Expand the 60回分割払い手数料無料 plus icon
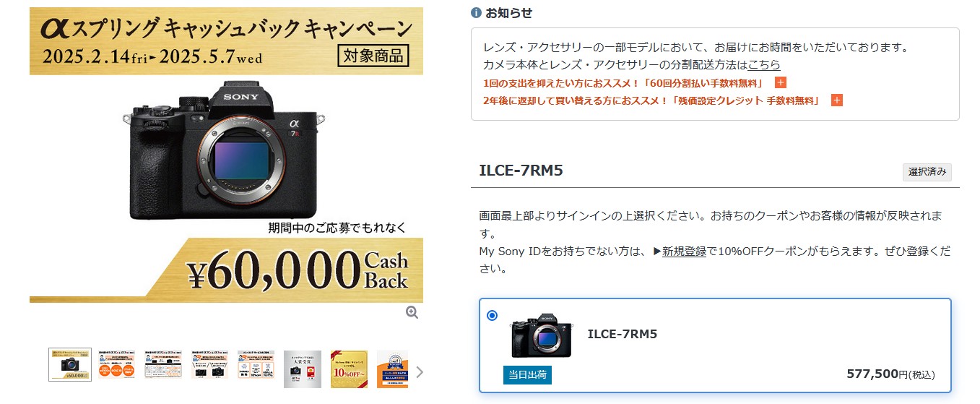Image resolution: width=980 pixels, height=404 pixels. coord(780,83)
